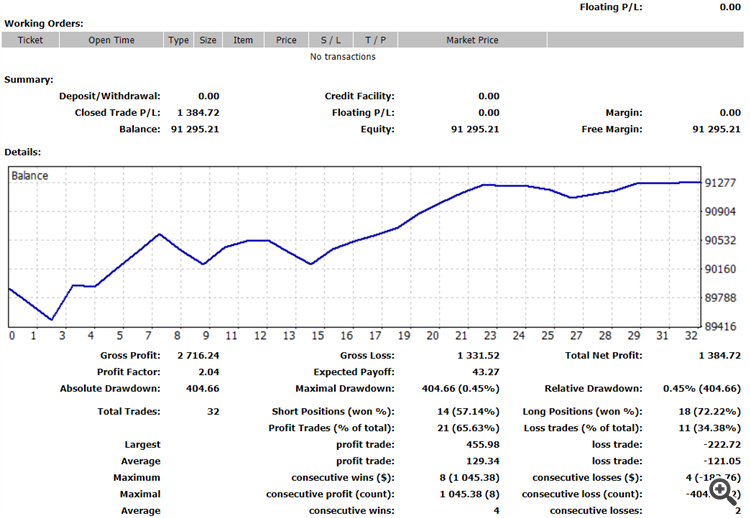750x518 pixels.
Task: Click the average profit trade value 129.34
Action: (x=483, y=461)
